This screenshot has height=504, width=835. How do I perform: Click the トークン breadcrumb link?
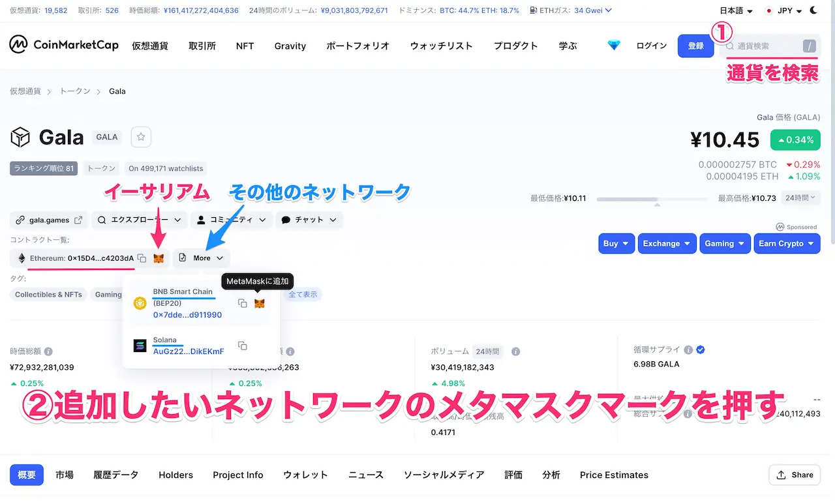[75, 91]
